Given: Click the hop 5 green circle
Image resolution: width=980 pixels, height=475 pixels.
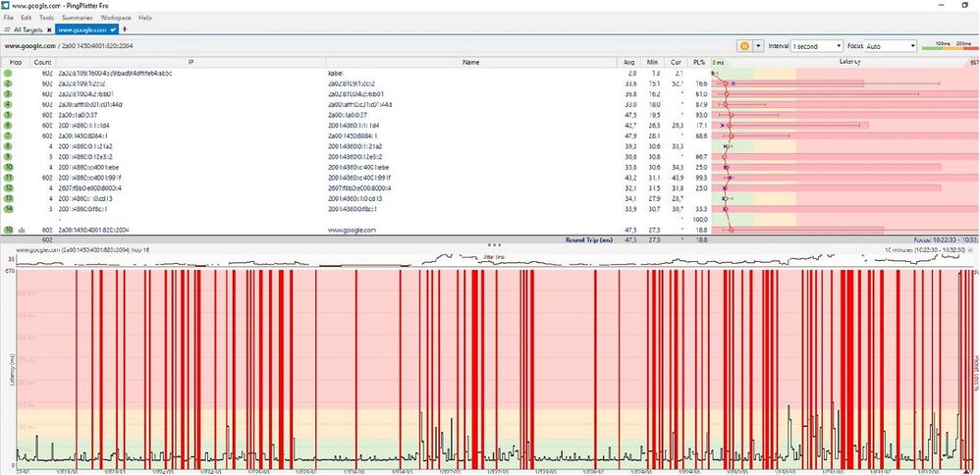Looking at the screenshot, I should [8, 115].
